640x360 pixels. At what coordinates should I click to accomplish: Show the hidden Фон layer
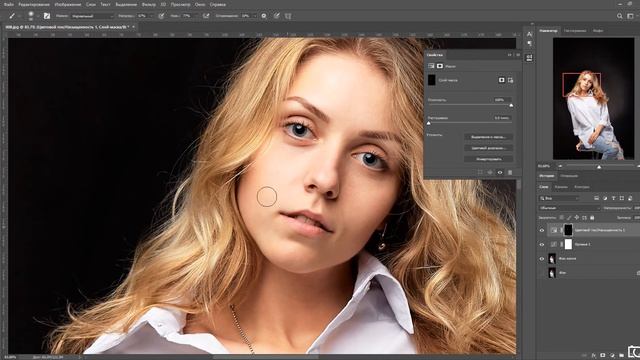click(x=542, y=273)
